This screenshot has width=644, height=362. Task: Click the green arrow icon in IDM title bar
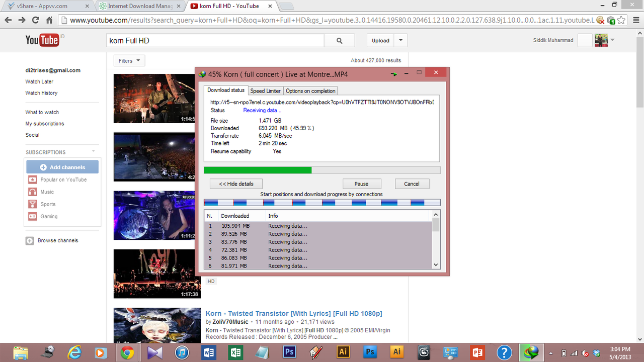pos(394,74)
